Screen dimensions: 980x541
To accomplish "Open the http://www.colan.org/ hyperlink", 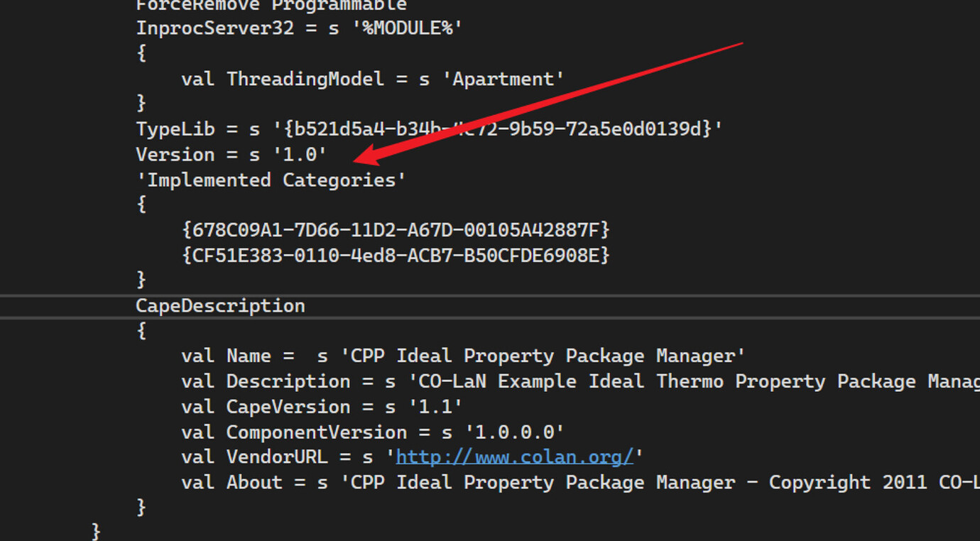I will pos(513,457).
